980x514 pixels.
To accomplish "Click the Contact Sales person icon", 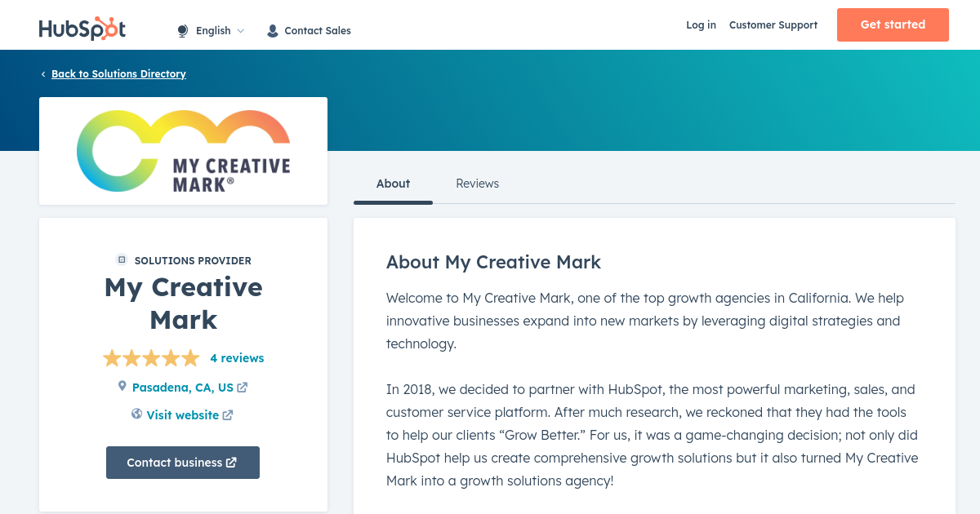I will pos(273,31).
